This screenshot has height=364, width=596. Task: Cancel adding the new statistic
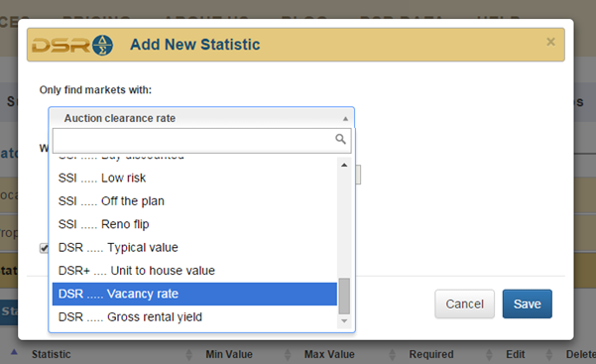pyautogui.click(x=464, y=303)
